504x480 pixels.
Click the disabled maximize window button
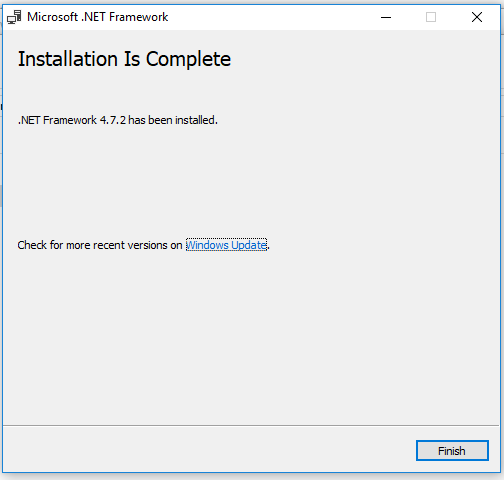pos(431,17)
